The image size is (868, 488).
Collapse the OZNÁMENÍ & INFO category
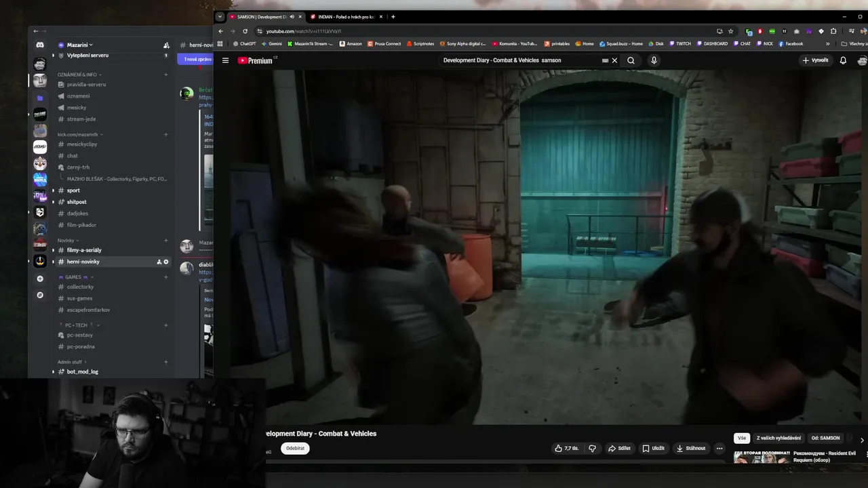pos(79,75)
